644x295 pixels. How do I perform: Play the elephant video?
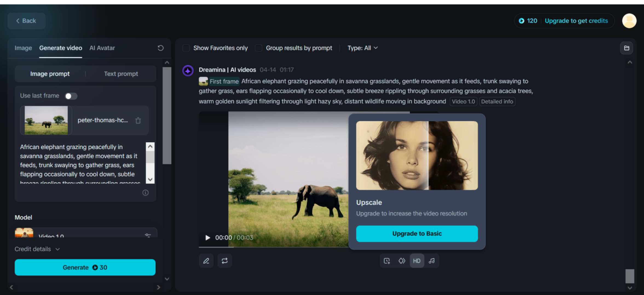(x=208, y=237)
